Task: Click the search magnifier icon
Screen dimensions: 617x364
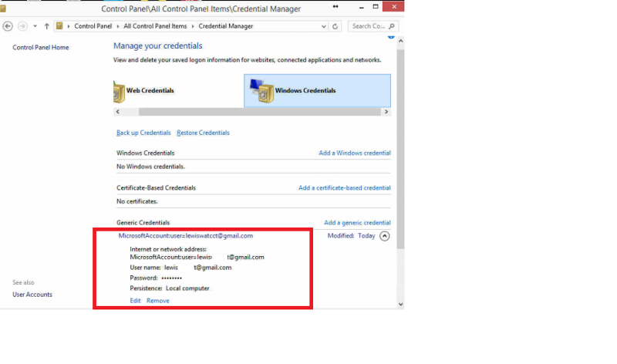Action: pyautogui.click(x=392, y=26)
